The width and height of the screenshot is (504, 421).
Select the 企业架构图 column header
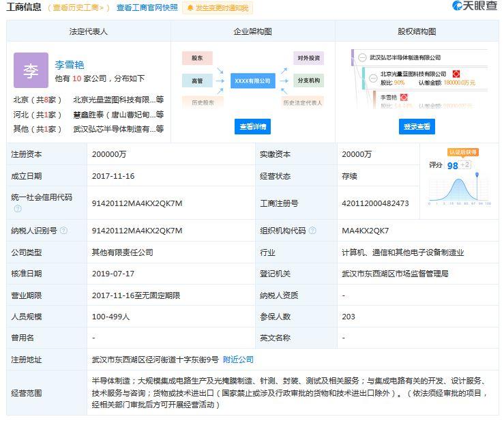coord(252,31)
